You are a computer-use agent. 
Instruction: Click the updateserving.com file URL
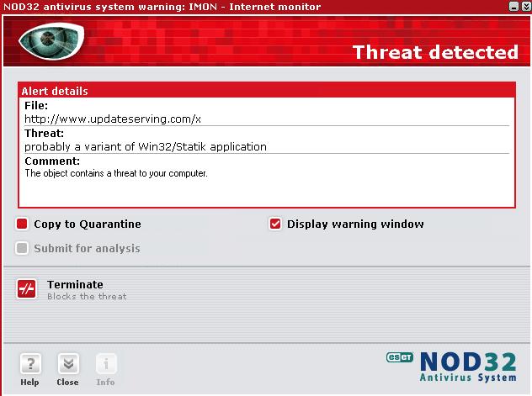(113, 119)
